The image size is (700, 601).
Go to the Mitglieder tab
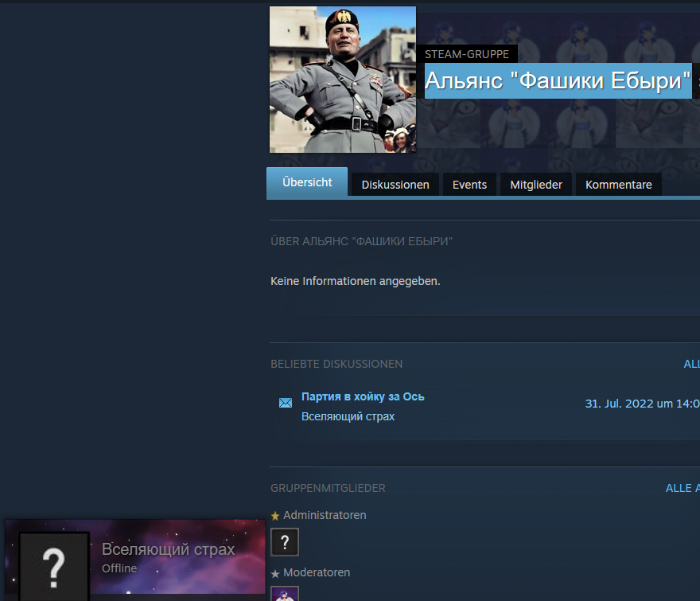pyautogui.click(x=536, y=185)
